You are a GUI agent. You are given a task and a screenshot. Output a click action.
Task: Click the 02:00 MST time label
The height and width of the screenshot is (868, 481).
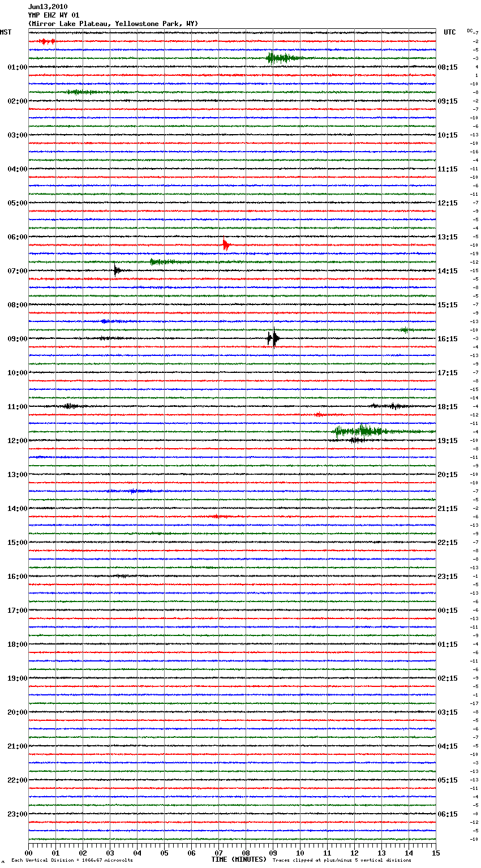coord(18,101)
